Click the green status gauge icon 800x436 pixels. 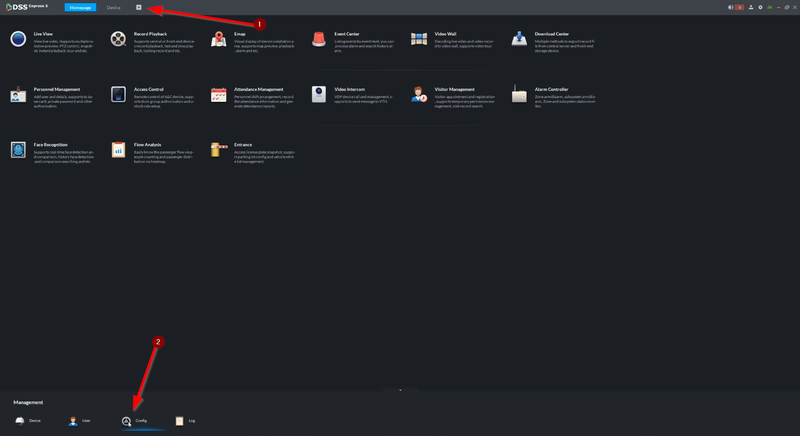pyautogui.click(x=769, y=7)
